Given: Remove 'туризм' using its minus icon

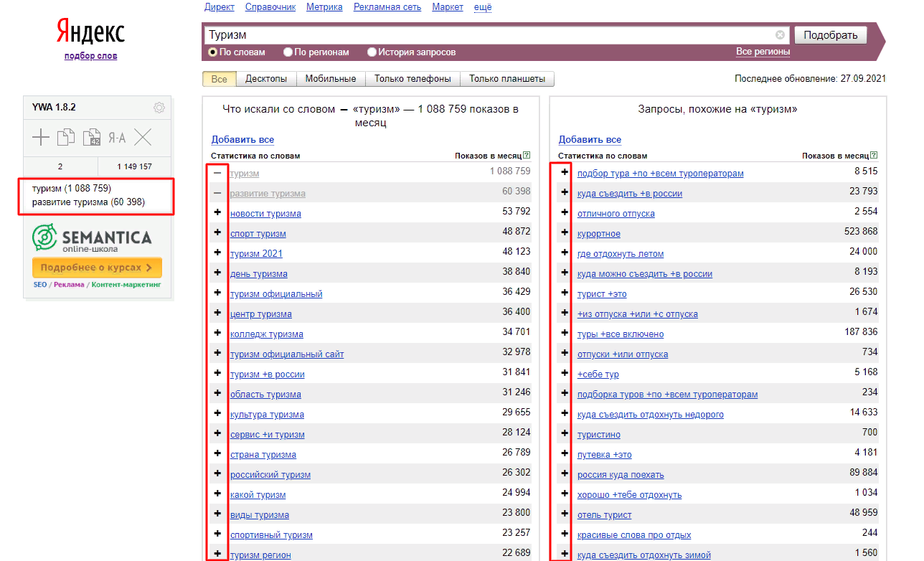Looking at the screenshot, I should tap(217, 174).
